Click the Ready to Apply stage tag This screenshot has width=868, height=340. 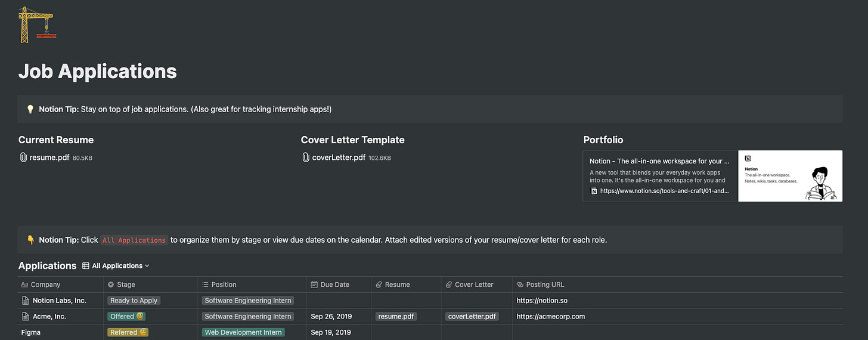(134, 301)
